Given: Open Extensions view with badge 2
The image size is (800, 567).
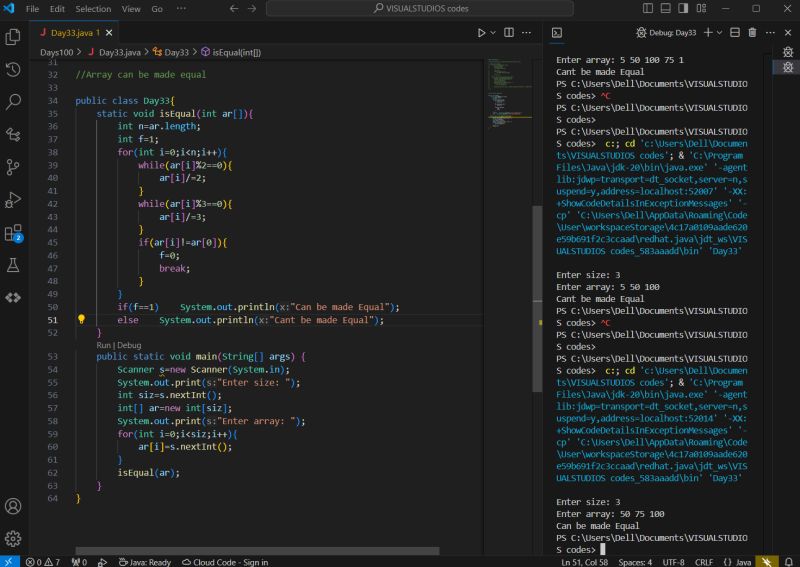Looking at the screenshot, I should 13,233.
